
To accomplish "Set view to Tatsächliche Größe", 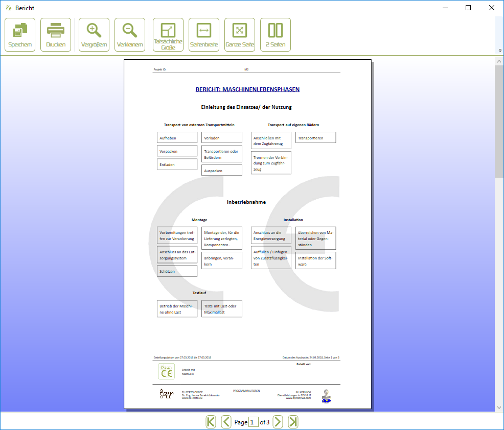I will click(168, 35).
